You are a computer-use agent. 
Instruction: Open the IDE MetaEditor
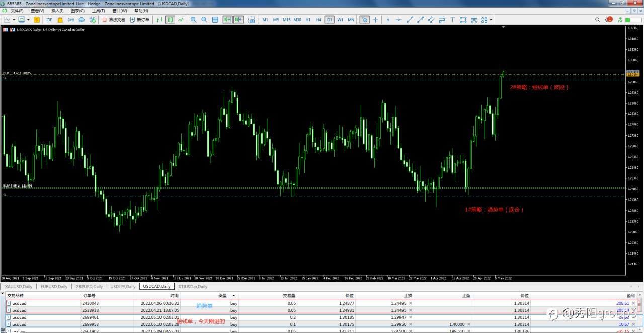tap(49, 20)
